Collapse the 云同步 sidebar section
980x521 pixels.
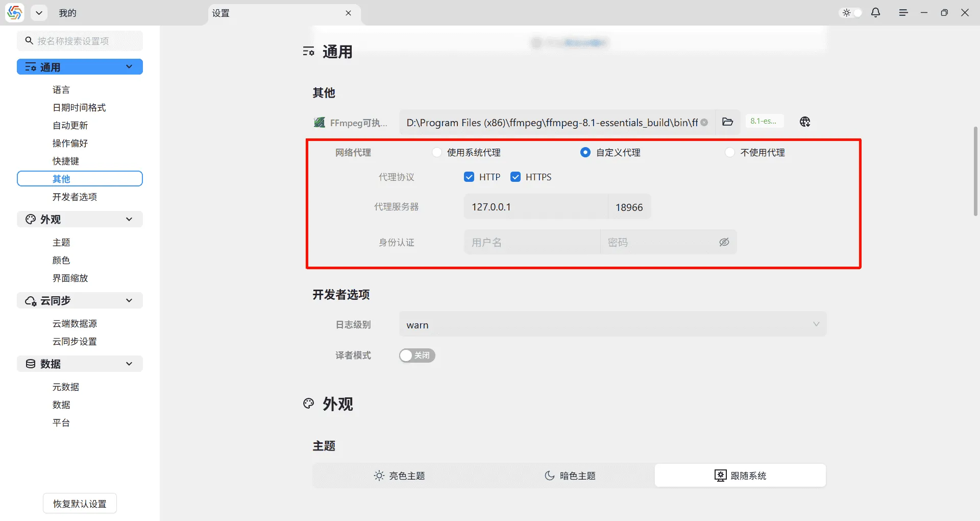pyautogui.click(x=129, y=300)
